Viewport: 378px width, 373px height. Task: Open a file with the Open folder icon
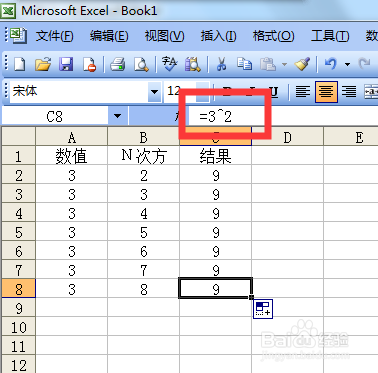click(43, 63)
